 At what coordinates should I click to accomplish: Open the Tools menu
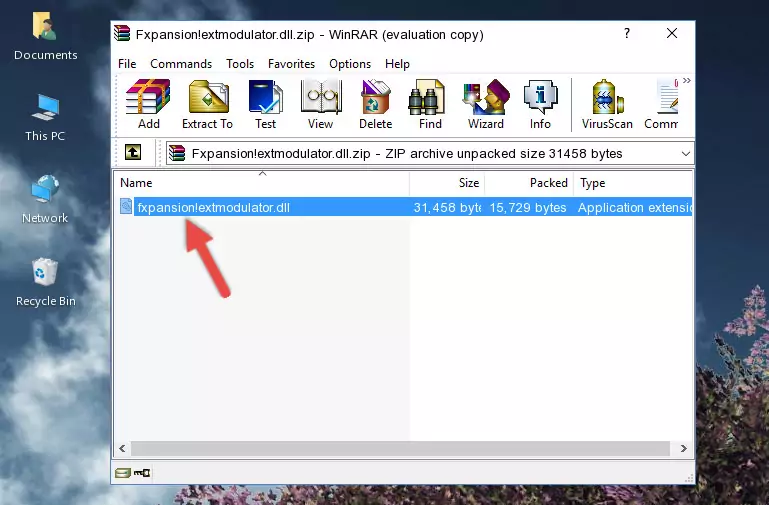click(240, 64)
